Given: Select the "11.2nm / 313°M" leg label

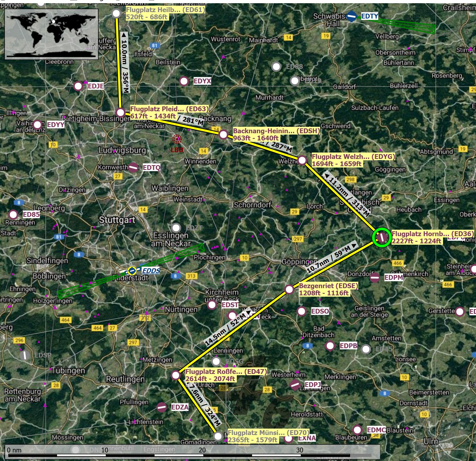Looking at the screenshot, I should [347, 194].
